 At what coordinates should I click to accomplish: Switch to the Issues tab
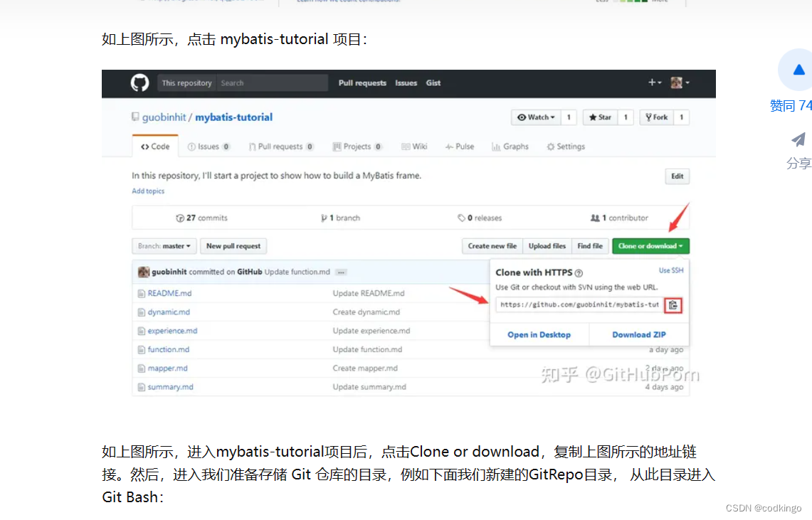[209, 147]
